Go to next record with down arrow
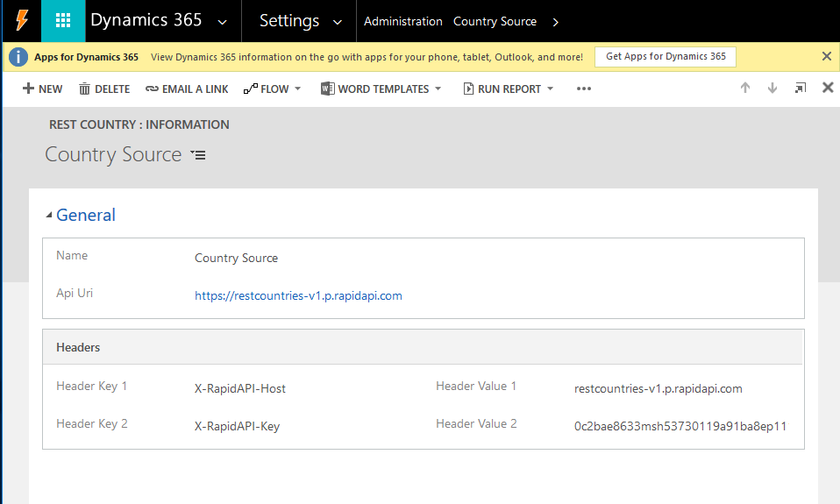The image size is (840, 504). point(772,88)
